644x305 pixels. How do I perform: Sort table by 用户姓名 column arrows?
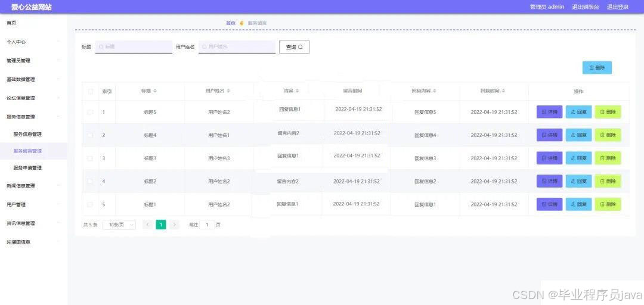pos(228,91)
